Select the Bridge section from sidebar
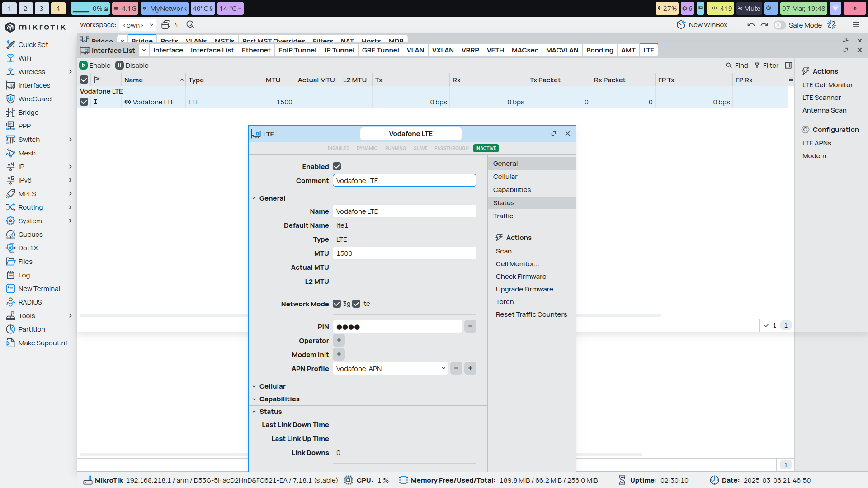 [x=28, y=112]
